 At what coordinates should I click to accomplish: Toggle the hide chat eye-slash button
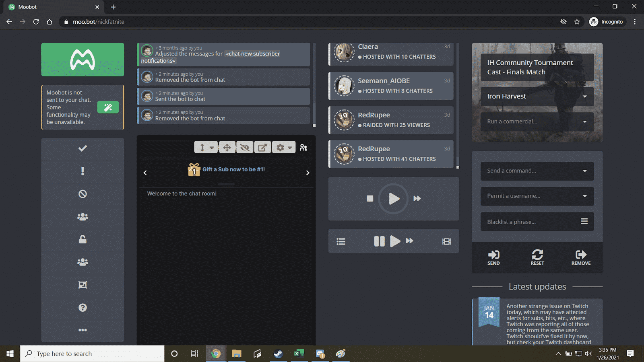pos(245,147)
